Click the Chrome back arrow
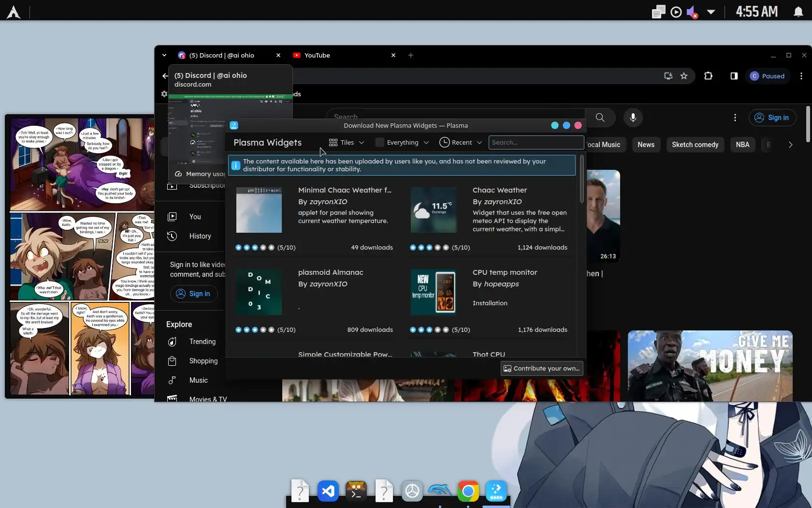Viewport: 812px width, 508px height. (165, 76)
